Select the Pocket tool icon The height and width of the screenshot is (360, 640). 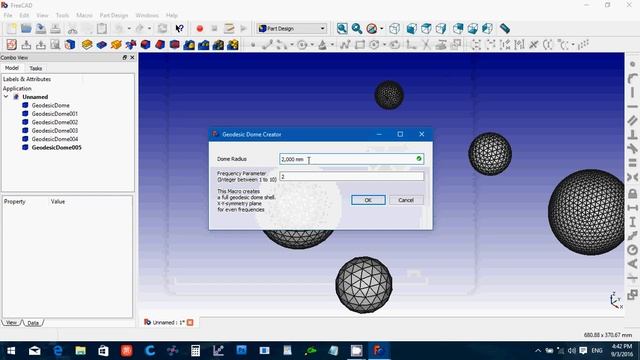coord(102,44)
